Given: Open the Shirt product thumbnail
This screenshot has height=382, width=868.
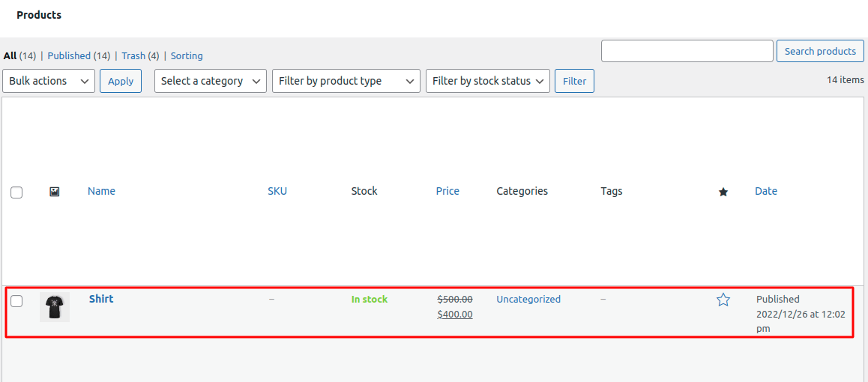Looking at the screenshot, I should [x=55, y=307].
